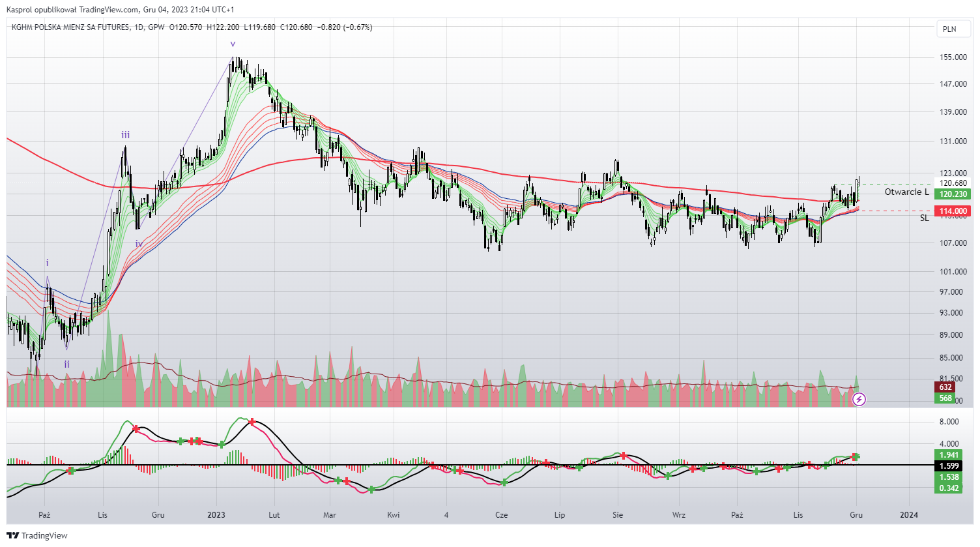The image size is (980, 547).
Task: Select the wave label iii
Action: click(x=125, y=135)
